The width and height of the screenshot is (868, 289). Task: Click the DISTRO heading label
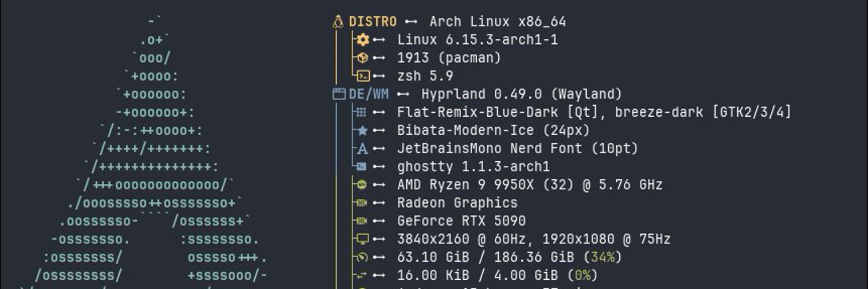pos(373,22)
